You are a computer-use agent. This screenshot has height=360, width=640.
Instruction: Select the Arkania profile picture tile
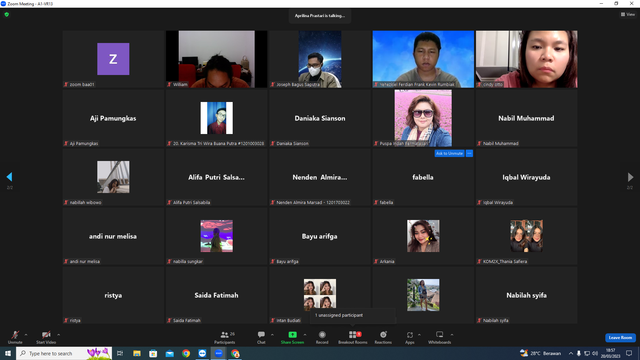[x=423, y=236]
